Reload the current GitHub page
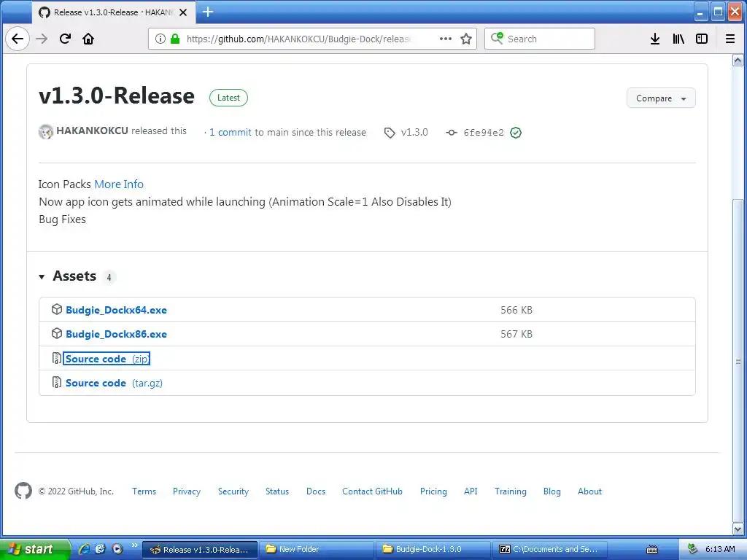 [65, 39]
